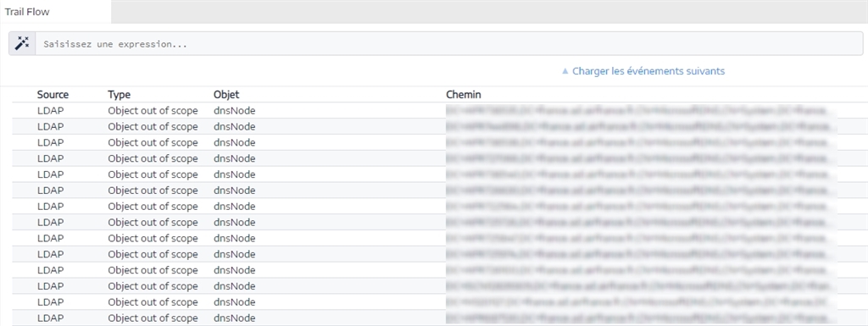Click the Source column header
868x326 pixels.
tap(53, 95)
